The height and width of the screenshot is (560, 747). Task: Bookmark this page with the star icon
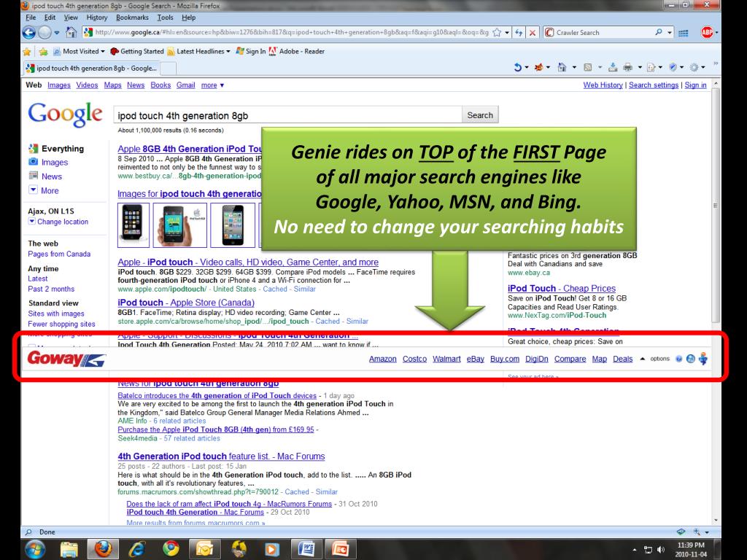coord(497,32)
